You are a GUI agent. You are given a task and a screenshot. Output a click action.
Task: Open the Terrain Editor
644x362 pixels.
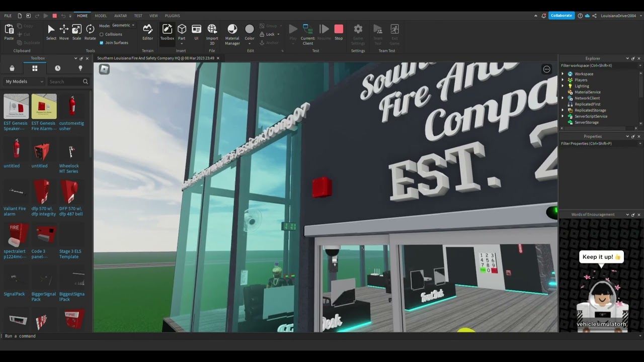pyautogui.click(x=147, y=32)
